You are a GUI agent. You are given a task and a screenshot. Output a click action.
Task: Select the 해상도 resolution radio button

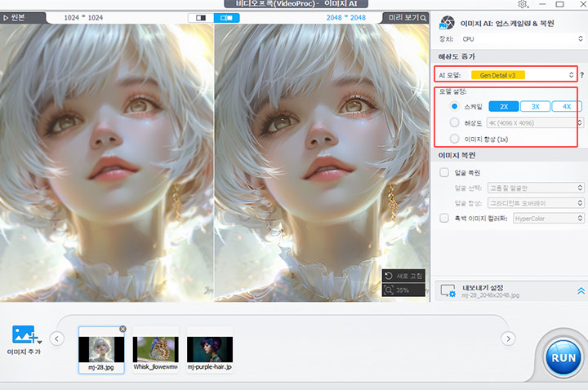(454, 122)
